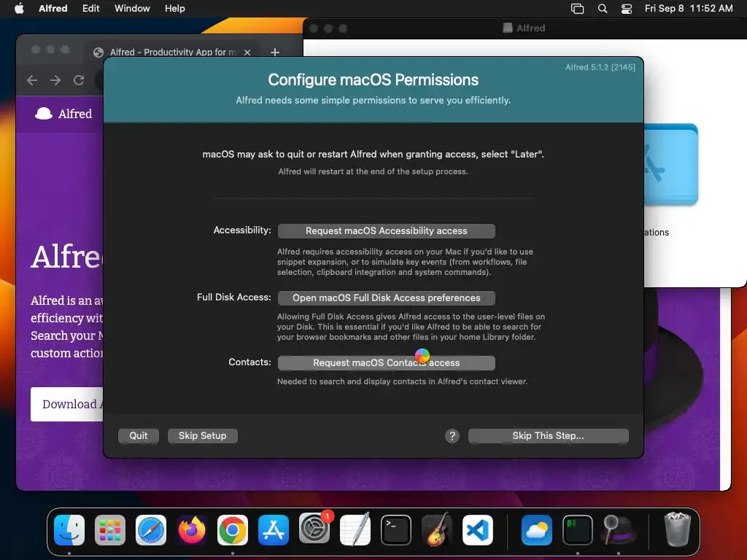The width and height of the screenshot is (747, 560).
Task: Open the Edit menu
Action: (90, 8)
